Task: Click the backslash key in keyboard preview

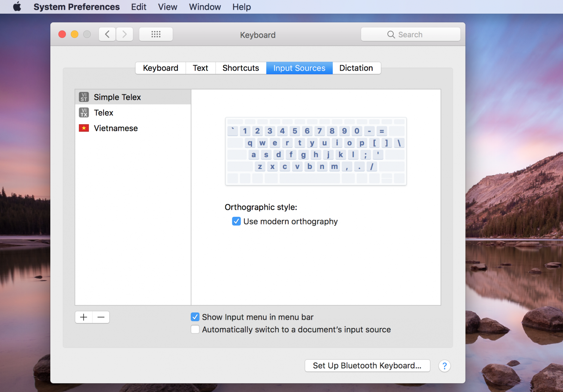Action: pos(399,143)
